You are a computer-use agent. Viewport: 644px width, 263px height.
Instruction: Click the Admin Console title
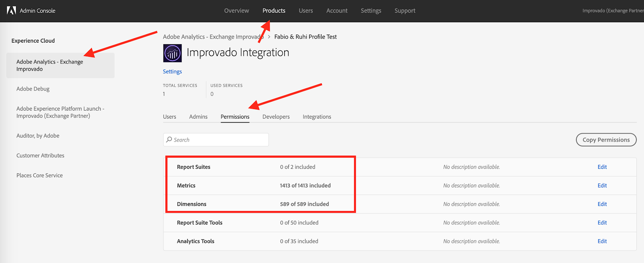click(37, 10)
